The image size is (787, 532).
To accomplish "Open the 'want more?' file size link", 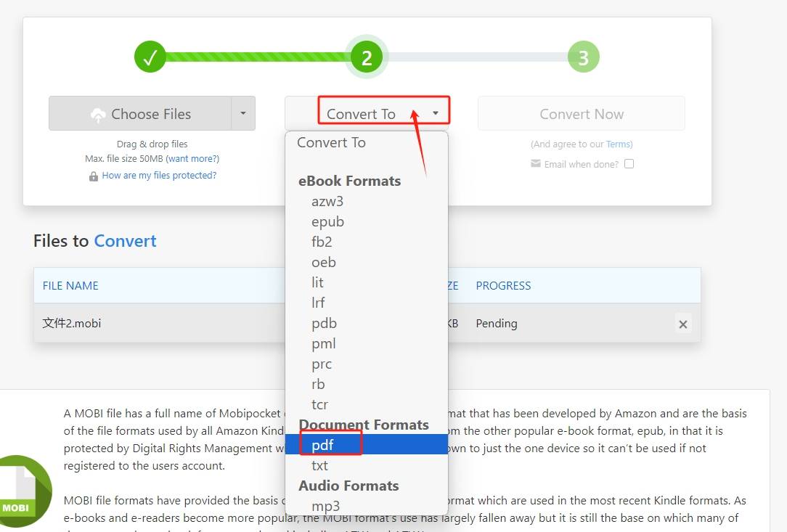I will 192,158.
